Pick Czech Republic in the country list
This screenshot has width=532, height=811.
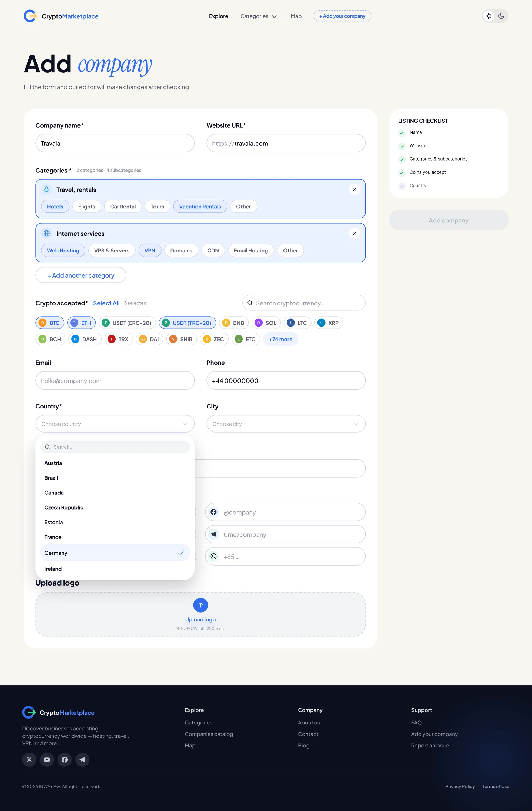coord(115,507)
